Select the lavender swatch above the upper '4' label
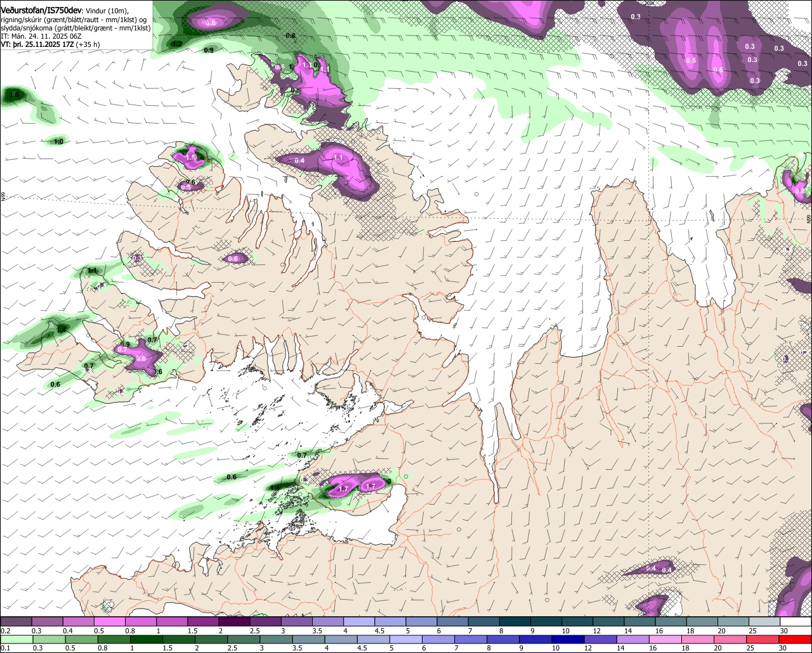The width and height of the screenshot is (812, 653). (359, 621)
